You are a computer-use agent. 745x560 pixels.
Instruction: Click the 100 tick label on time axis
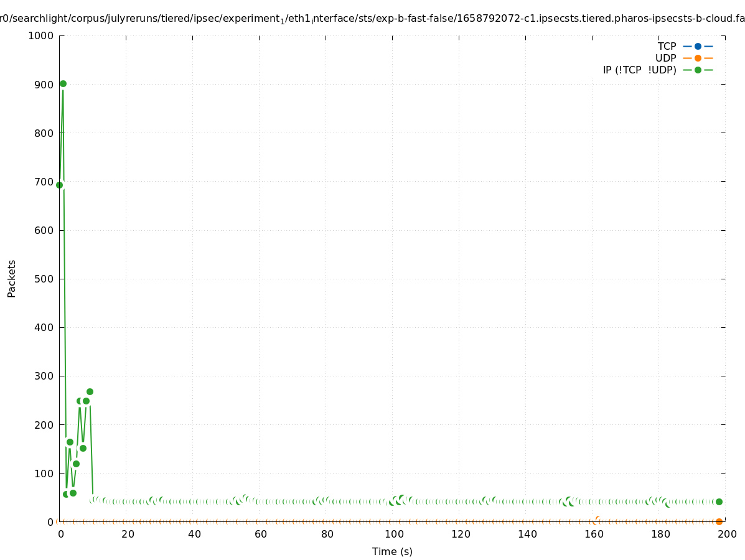[392, 534]
